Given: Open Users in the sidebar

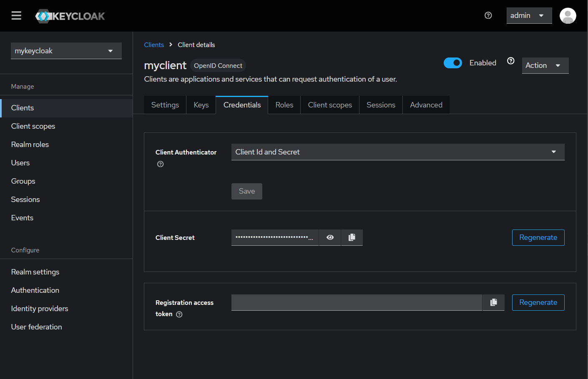Looking at the screenshot, I should click(x=66, y=163).
